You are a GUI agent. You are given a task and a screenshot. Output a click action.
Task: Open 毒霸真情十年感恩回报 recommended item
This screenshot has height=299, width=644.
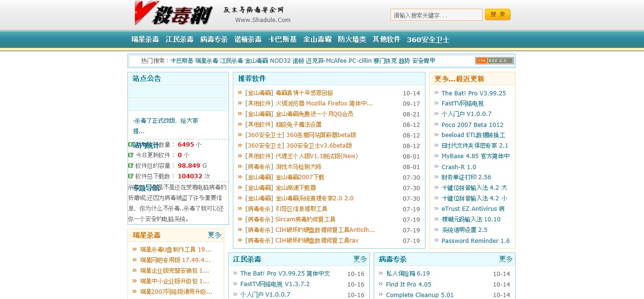pos(304,93)
